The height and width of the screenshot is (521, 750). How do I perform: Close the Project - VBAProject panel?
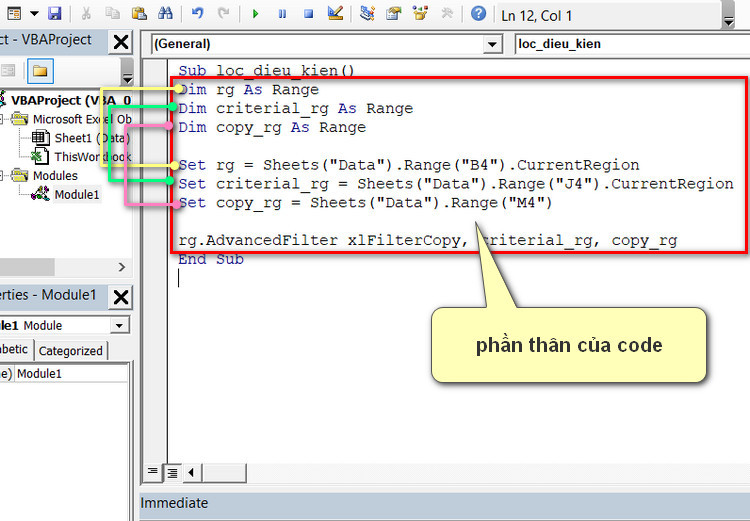coord(121,42)
